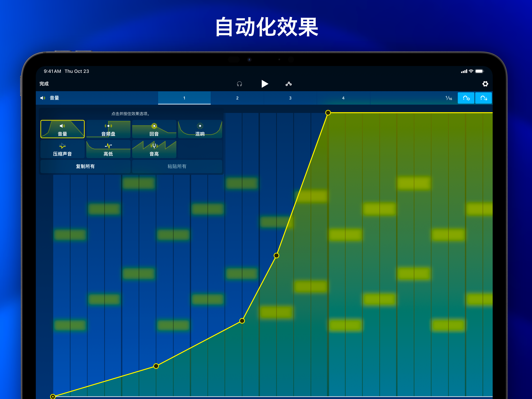Toggle the second cyan snap button

(484, 98)
